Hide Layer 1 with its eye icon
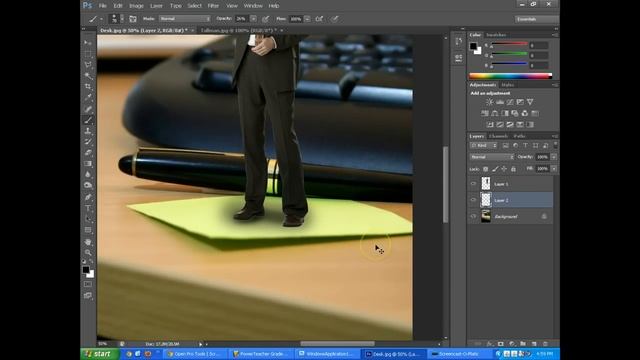 [x=473, y=184]
